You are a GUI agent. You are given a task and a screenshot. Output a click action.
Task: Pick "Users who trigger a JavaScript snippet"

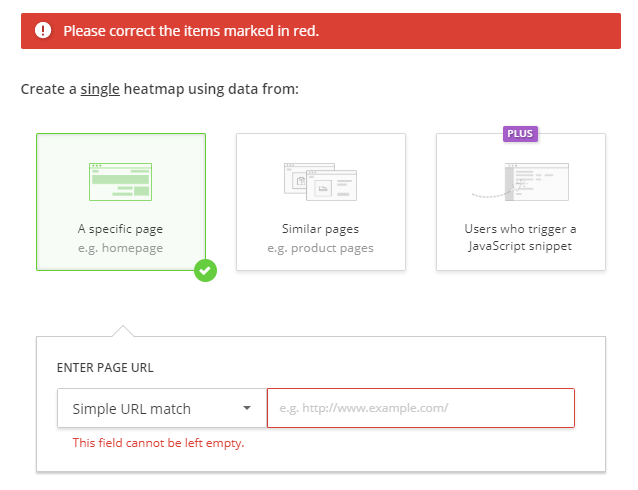click(520, 237)
